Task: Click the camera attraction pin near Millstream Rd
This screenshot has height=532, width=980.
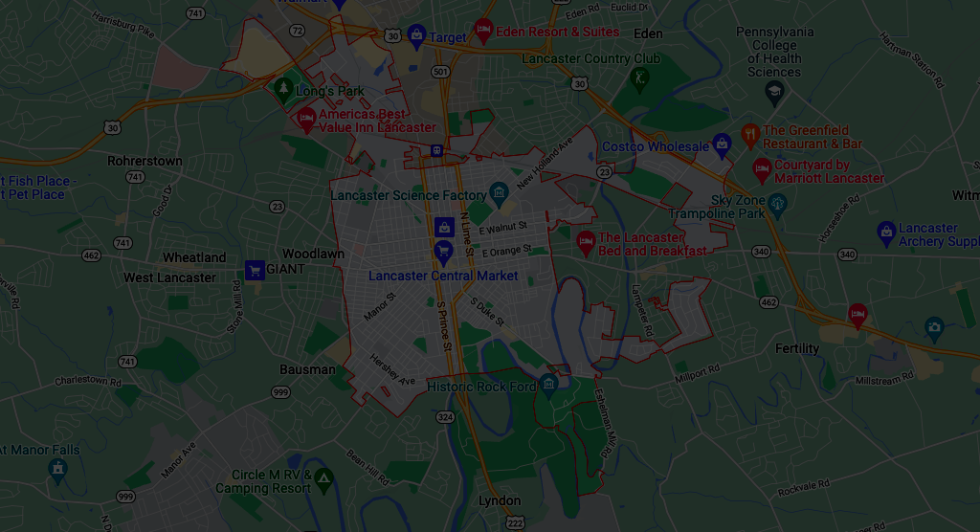Action: coord(934,329)
